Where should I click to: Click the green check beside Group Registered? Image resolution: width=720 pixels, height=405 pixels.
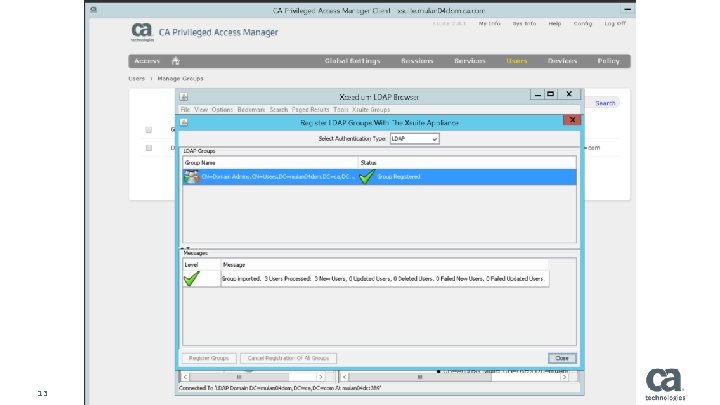pyautogui.click(x=367, y=177)
